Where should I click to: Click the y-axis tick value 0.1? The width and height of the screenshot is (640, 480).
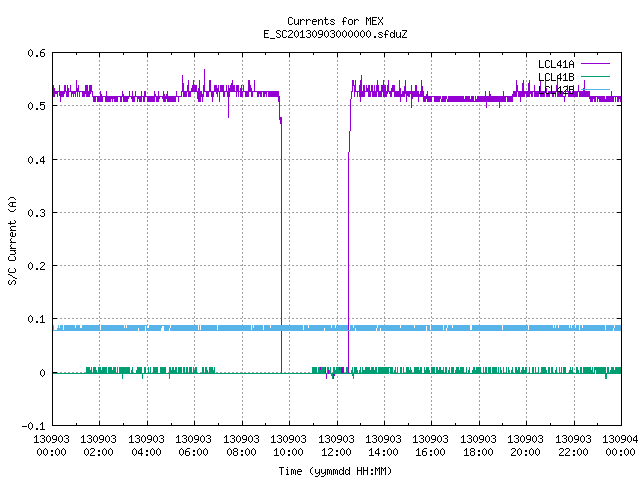(x=36, y=319)
